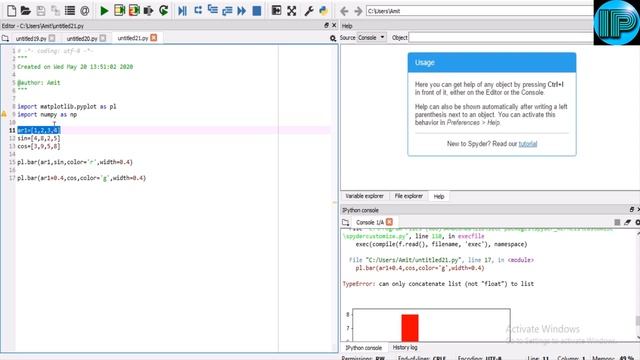The image size is (640, 360).
Task: Clear console with the eraser icon
Action: [x=627, y=222]
